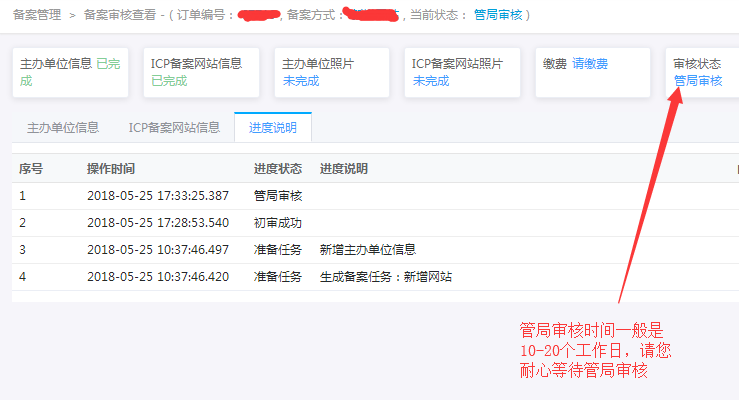Click the 生成备案任务：新增网站 description
Image resolution: width=739 pixels, height=400 pixels.
pos(386,277)
